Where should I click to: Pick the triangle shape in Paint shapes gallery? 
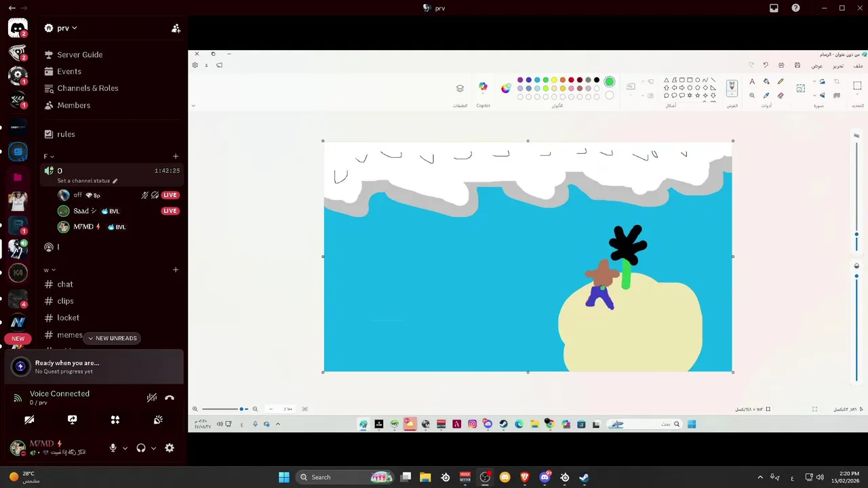coord(666,80)
